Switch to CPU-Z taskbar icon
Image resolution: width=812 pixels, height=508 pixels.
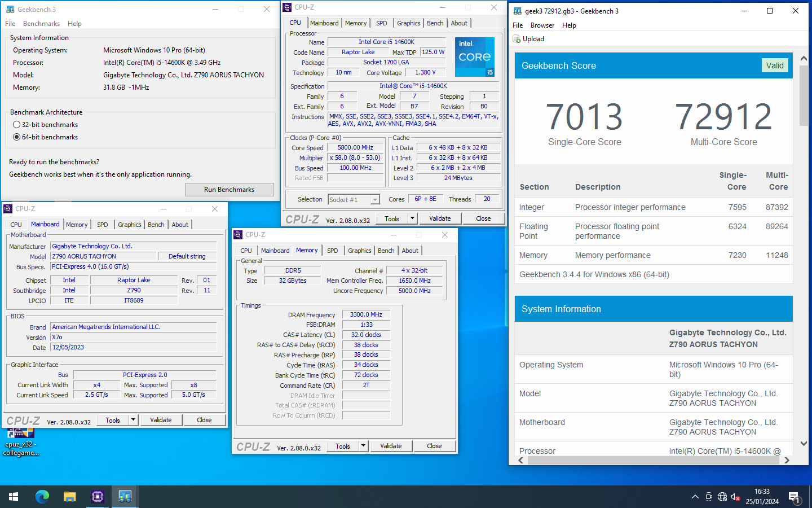click(98, 497)
